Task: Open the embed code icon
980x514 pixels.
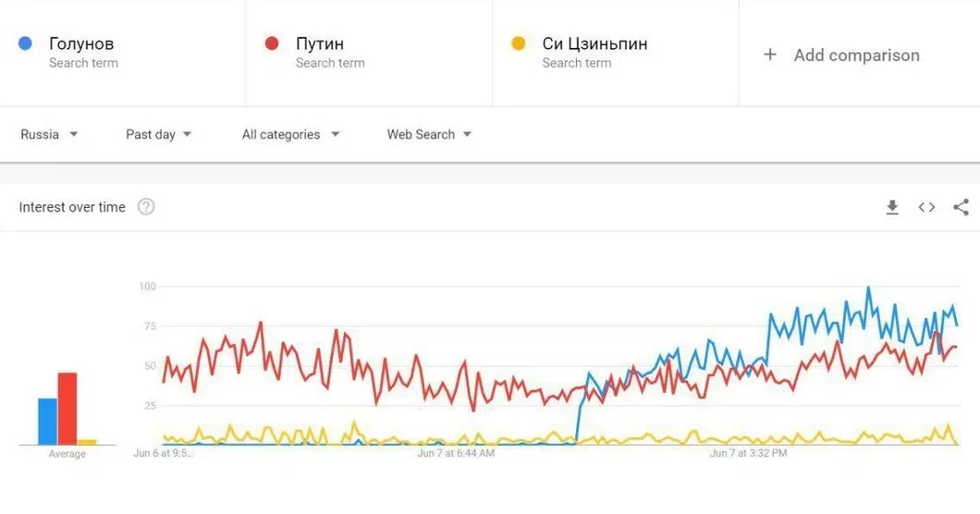Action: (926, 207)
